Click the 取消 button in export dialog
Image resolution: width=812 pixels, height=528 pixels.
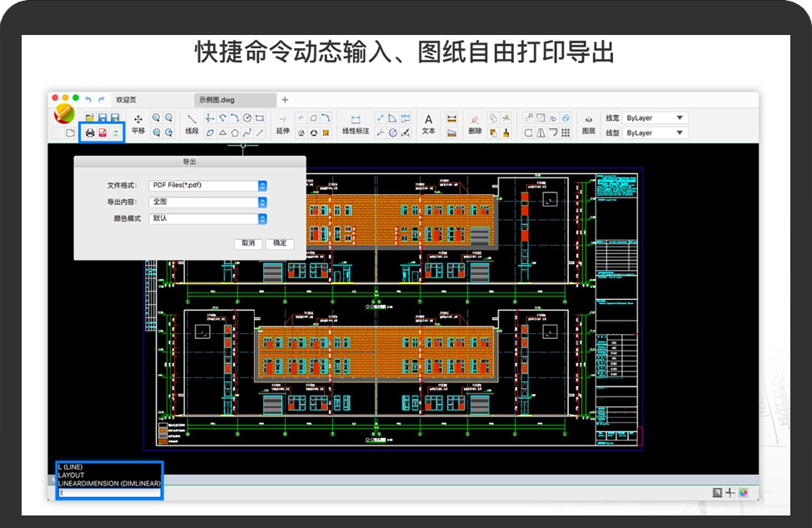[x=248, y=243]
